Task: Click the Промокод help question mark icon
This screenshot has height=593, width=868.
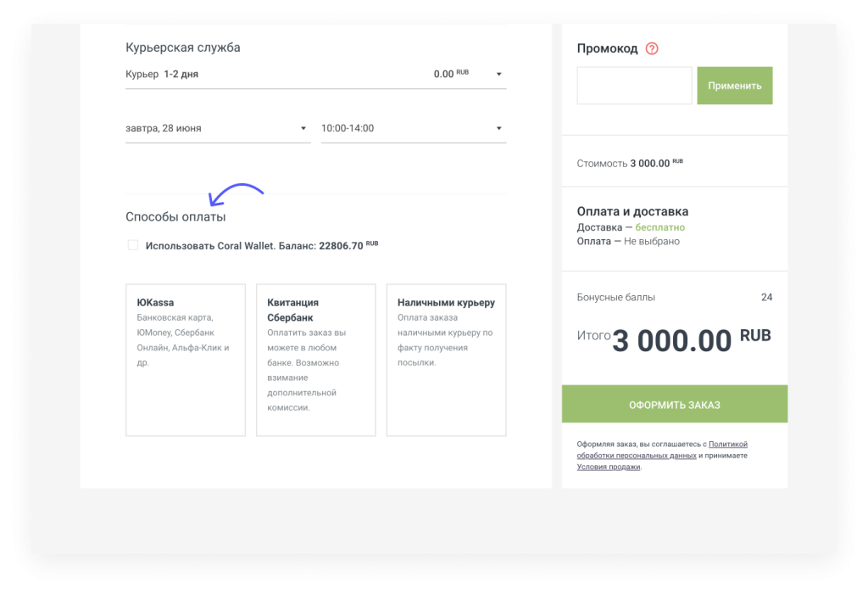Action: click(x=651, y=48)
